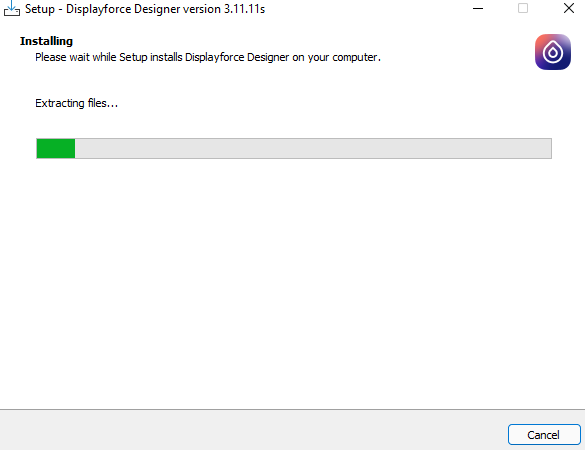Click the blank white area below progress bar
This screenshot has width=585, height=450.
pos(292,284)
